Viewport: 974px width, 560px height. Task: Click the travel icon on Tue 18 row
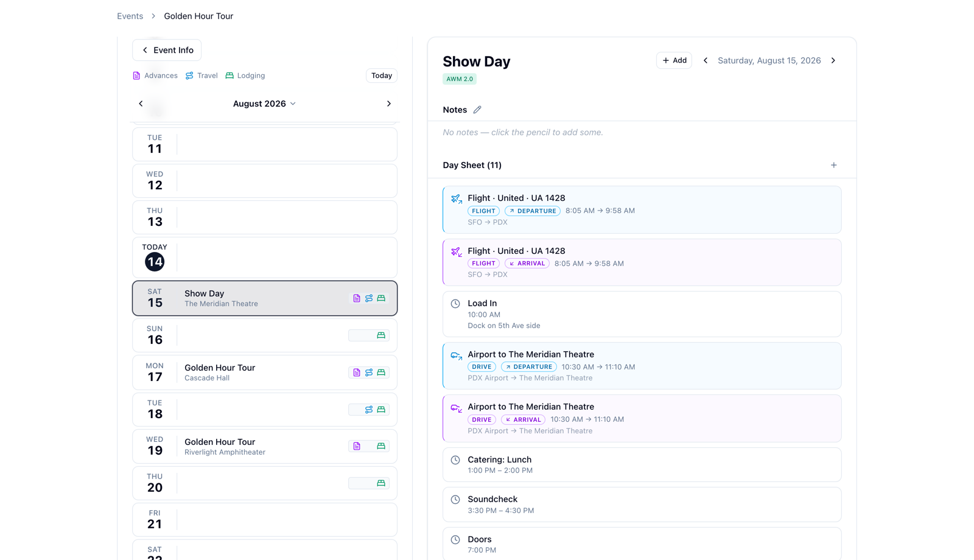pos(369,410)
